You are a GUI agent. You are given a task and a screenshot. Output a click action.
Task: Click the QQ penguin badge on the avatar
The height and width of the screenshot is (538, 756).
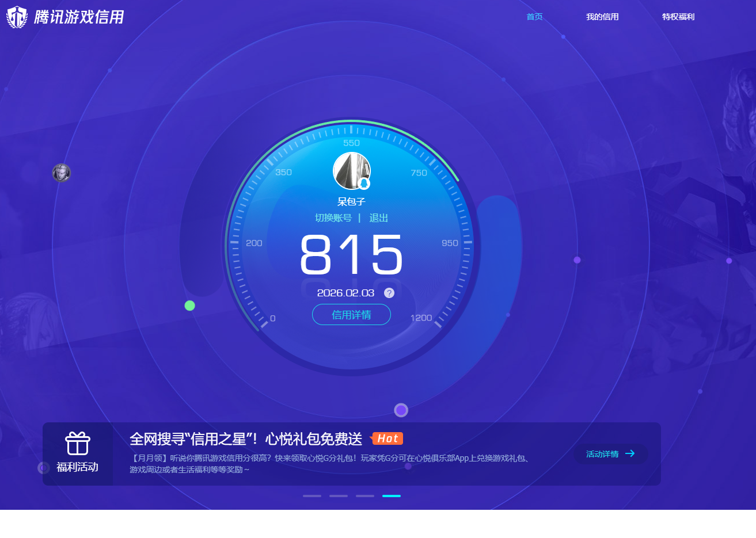(364, 184)
